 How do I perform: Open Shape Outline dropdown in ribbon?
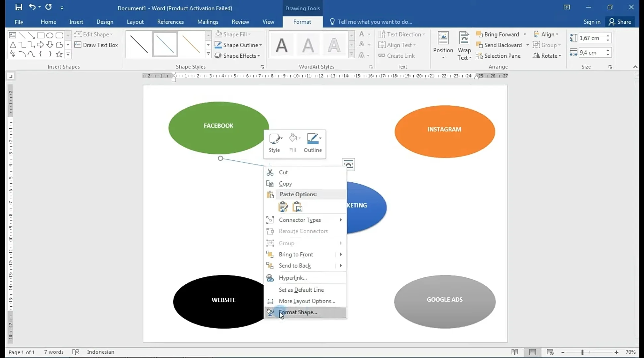[238, 45]
